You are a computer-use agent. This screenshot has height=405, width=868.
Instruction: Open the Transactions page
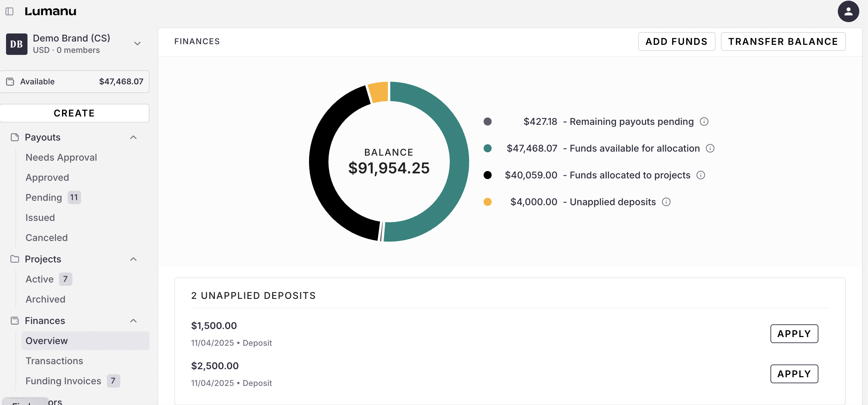[x=54, y=360]
